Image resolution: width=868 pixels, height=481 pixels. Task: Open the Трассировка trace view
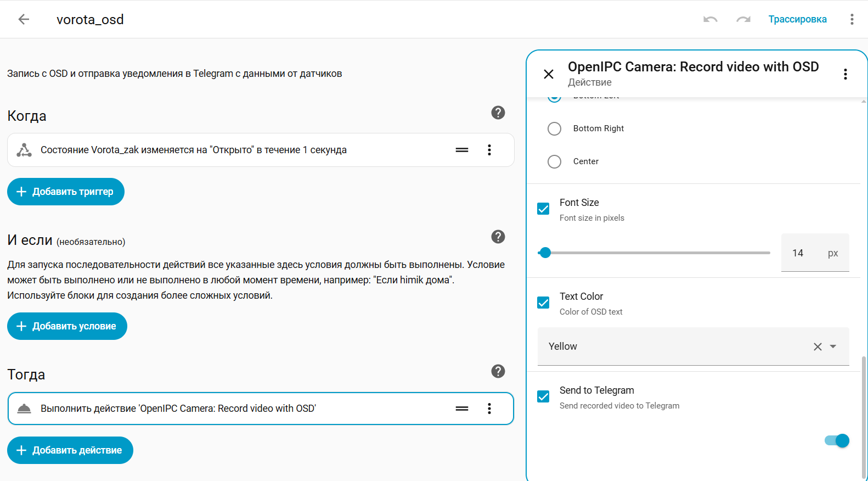click(797, 19)
